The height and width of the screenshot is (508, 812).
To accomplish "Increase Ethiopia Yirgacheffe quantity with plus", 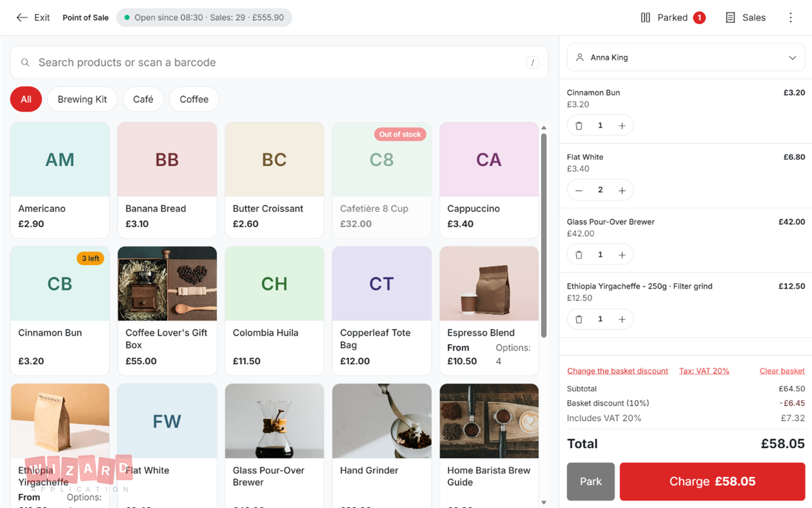I will click(x=622, y=319).
